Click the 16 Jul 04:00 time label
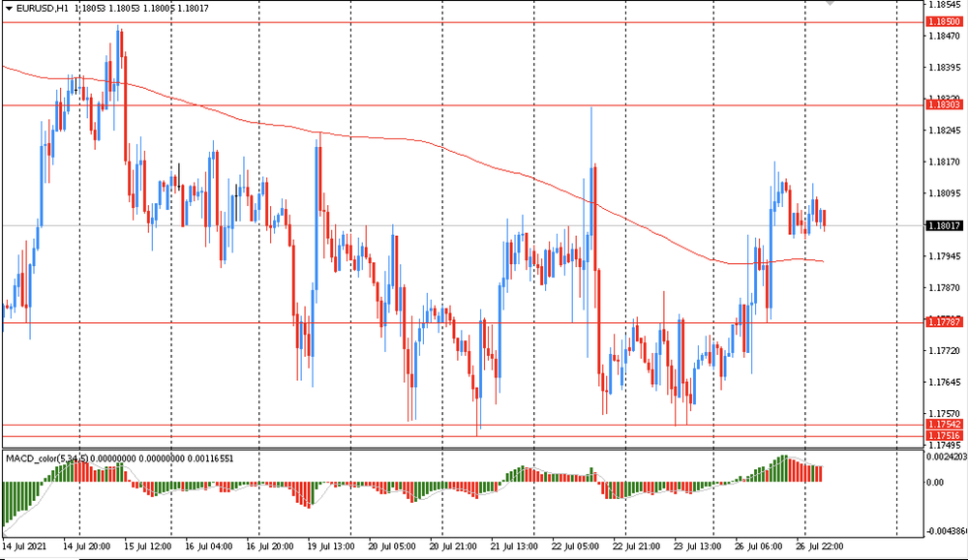 tap(209, 546)
